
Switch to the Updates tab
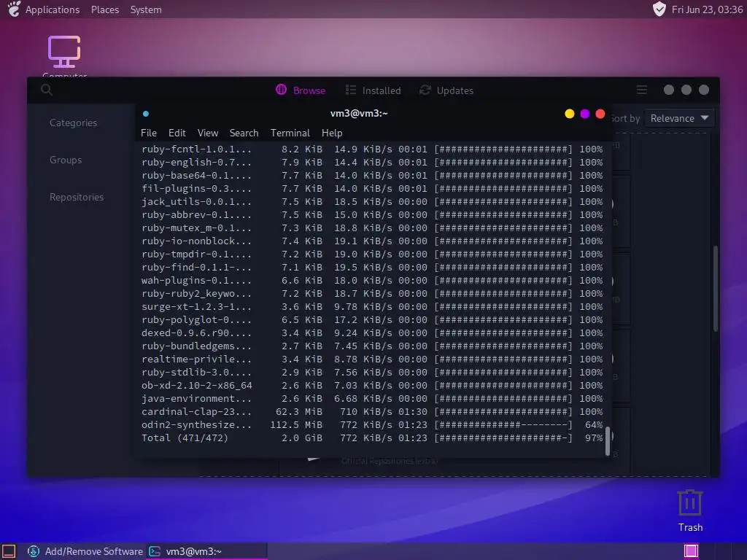446,90
